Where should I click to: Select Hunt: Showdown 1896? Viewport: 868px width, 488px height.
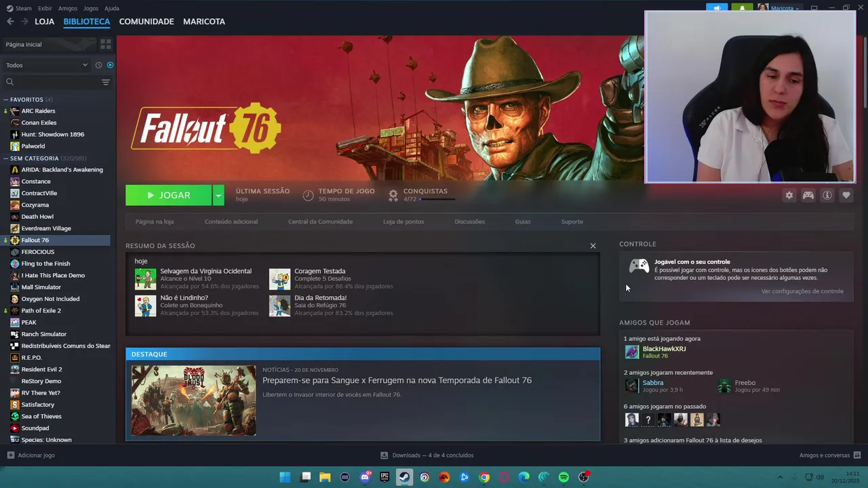pos(53,134)
